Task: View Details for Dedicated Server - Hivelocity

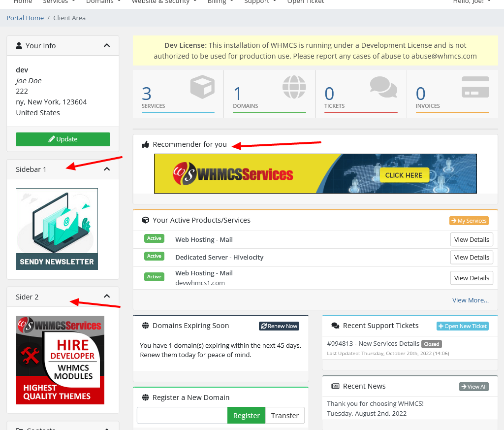Action: (471, 258)
